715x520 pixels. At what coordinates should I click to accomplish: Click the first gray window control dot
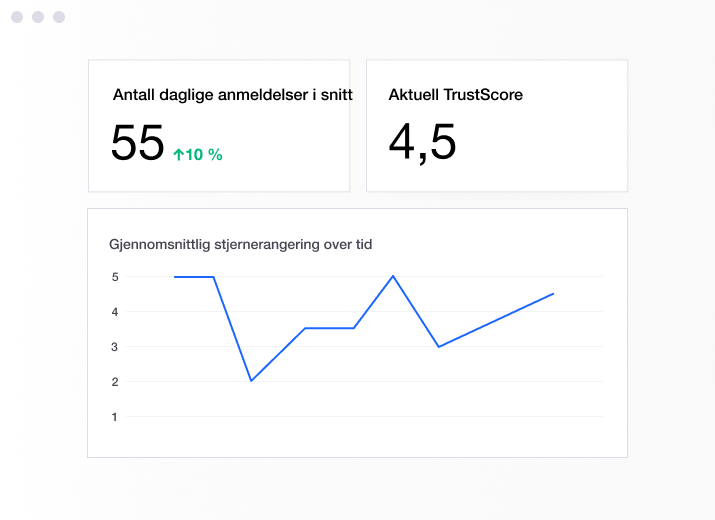point(17,17)
